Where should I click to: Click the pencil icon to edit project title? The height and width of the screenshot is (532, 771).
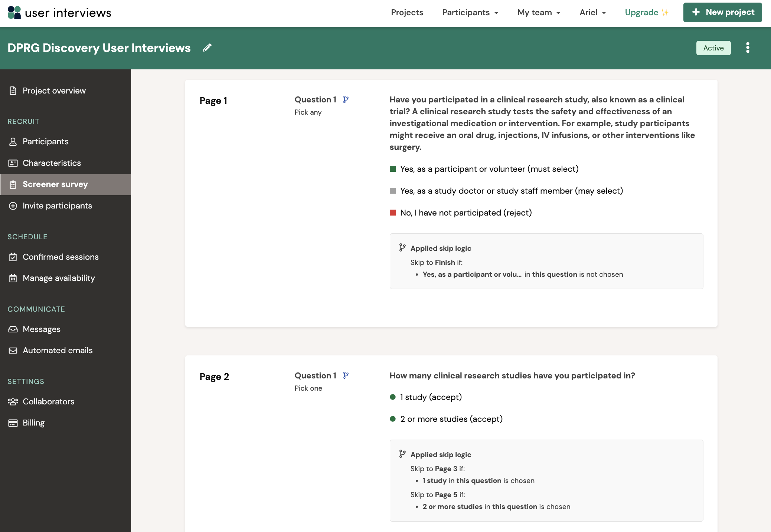tap(207, 48)
